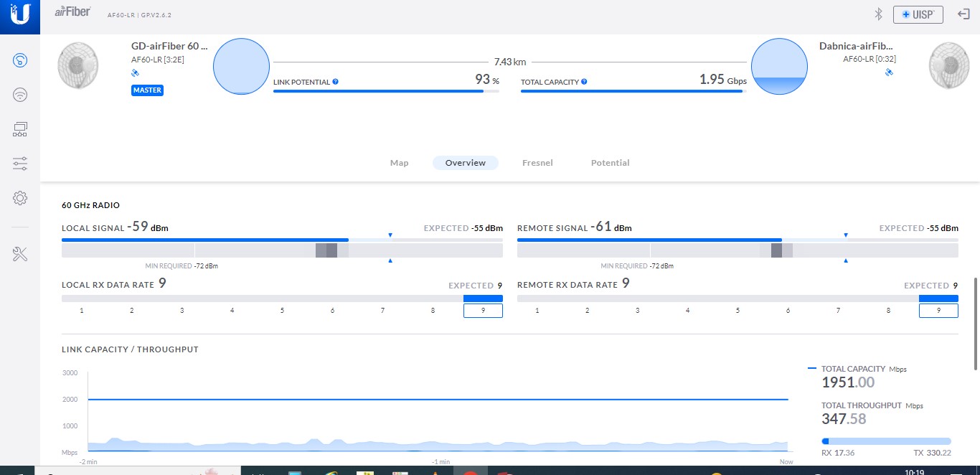980x475 pixels.
Task: Open the Dashboard gauge icon in sidebar
Action: point(20,60)
